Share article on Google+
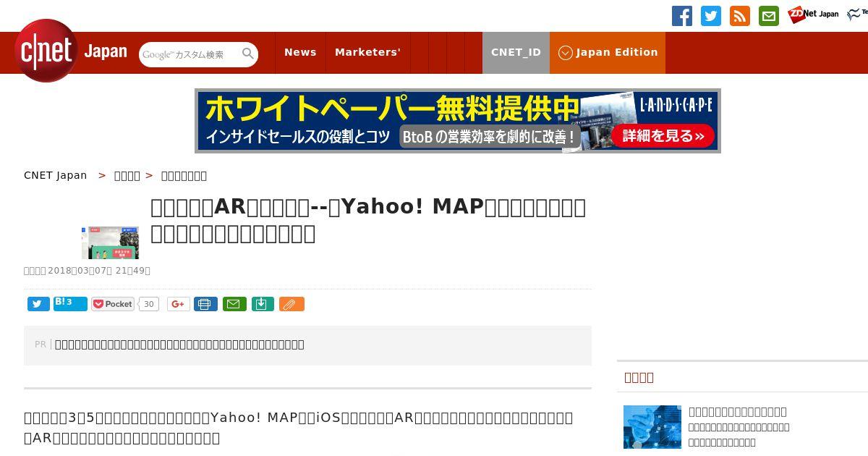Image resolution: width=868 pixels, height=456 pixels. [178, 304]
